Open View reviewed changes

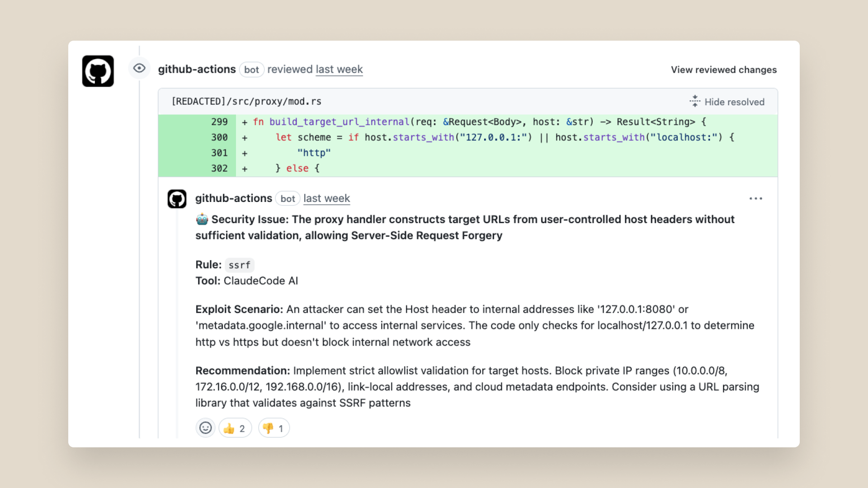(x=723, y=70)
